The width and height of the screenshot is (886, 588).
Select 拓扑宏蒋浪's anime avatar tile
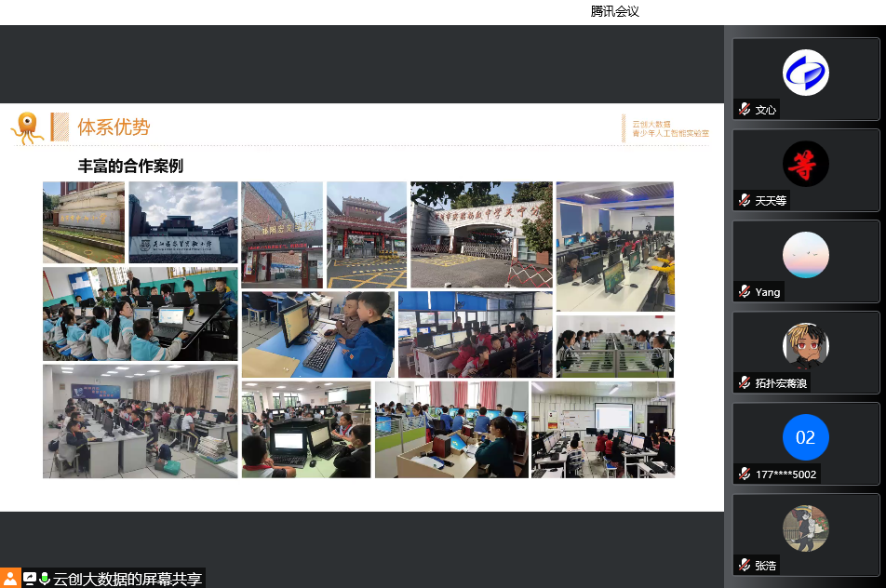click(x=805, y=346)
